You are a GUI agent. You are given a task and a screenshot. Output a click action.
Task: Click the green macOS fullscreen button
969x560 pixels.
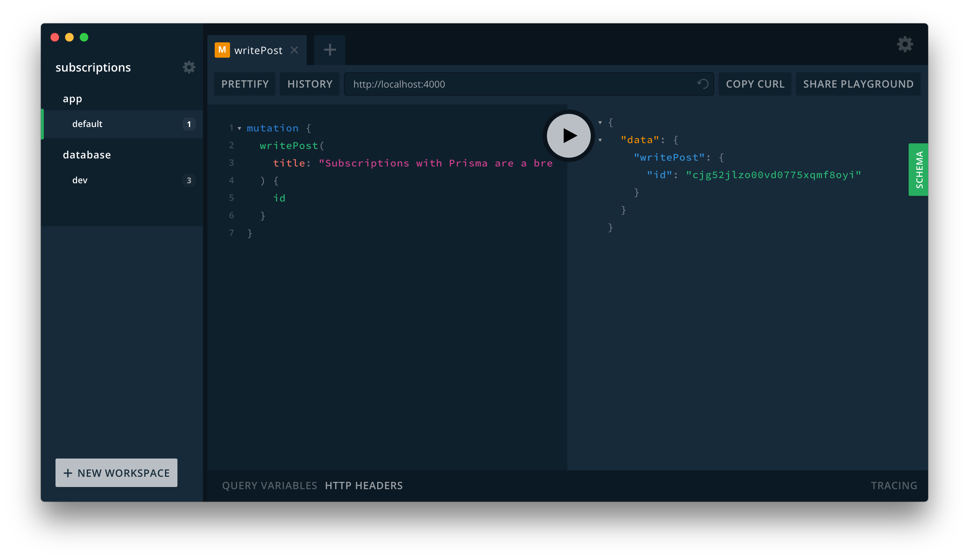84,37
